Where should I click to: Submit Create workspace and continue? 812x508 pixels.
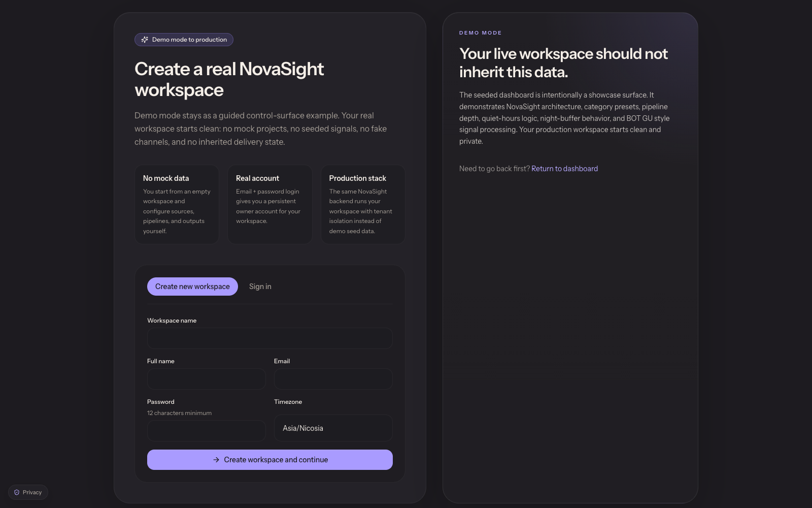pos(270,460)
